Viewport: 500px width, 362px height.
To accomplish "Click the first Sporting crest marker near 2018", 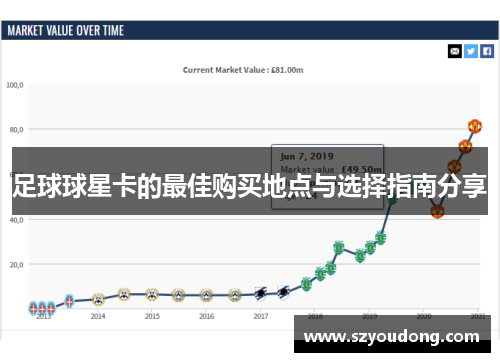I will point(306,284).
